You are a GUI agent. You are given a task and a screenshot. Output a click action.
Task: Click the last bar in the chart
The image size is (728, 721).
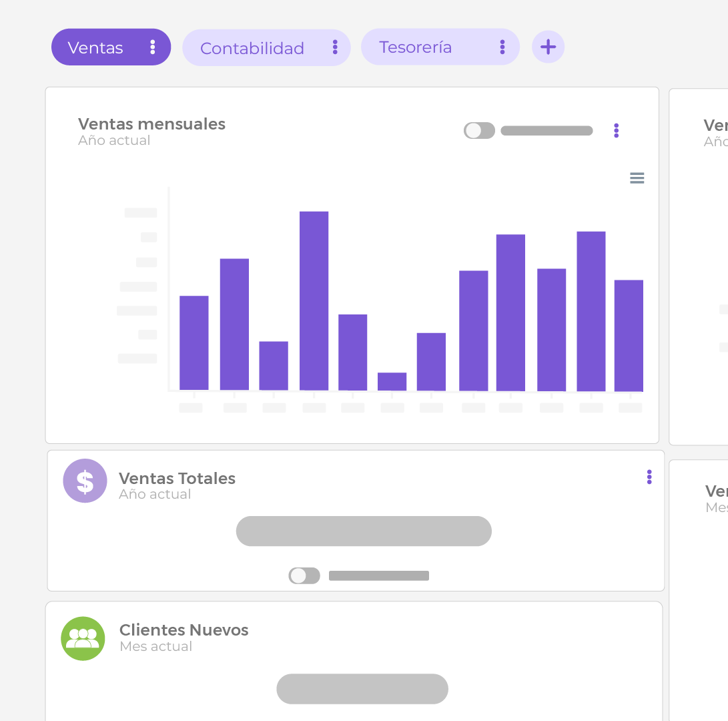point(629,335)
